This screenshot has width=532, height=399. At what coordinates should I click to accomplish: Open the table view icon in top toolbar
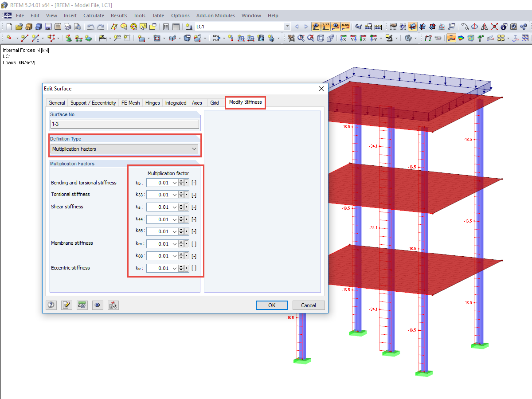[176, 27]
